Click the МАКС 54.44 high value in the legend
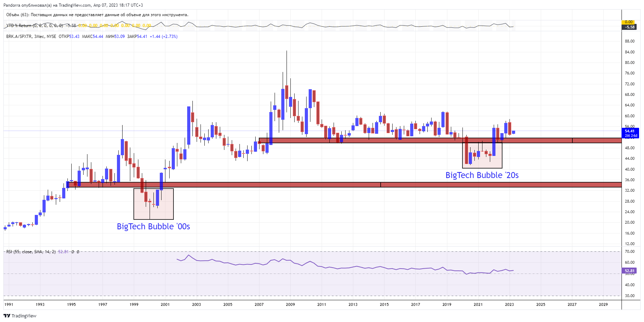The image size is (644, 322). click(x=93, y=37)
